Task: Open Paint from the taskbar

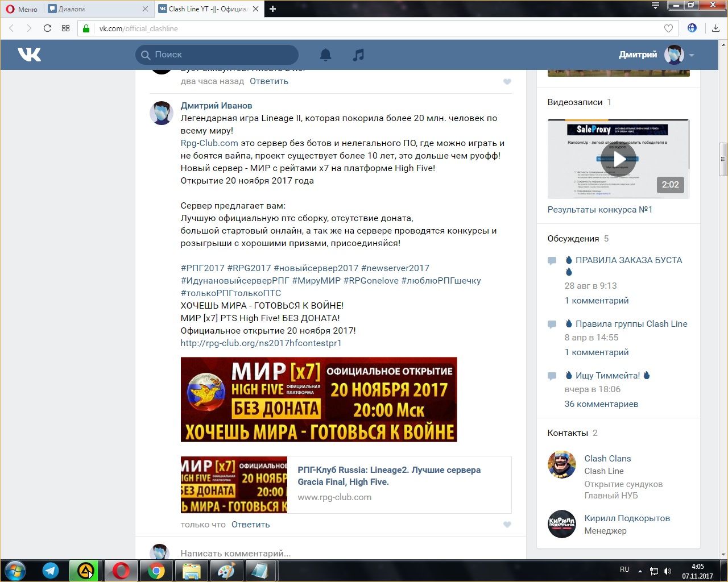Action: pyautogui.click(x=226, y=571)
